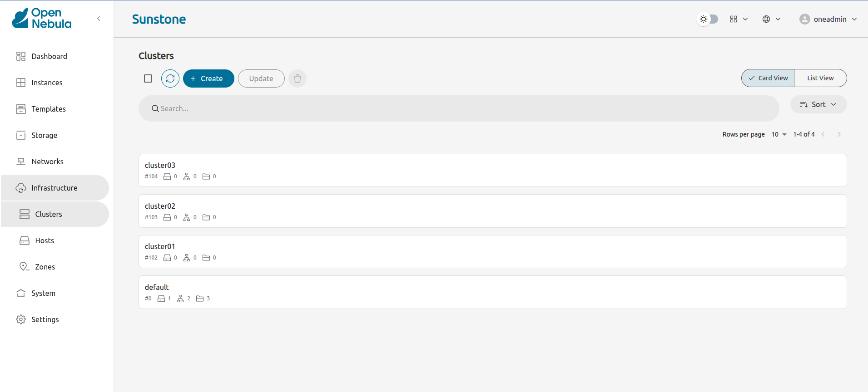The image size is (868, 392).
Task: Switch to List View
Action: click(x=820, y=78)
